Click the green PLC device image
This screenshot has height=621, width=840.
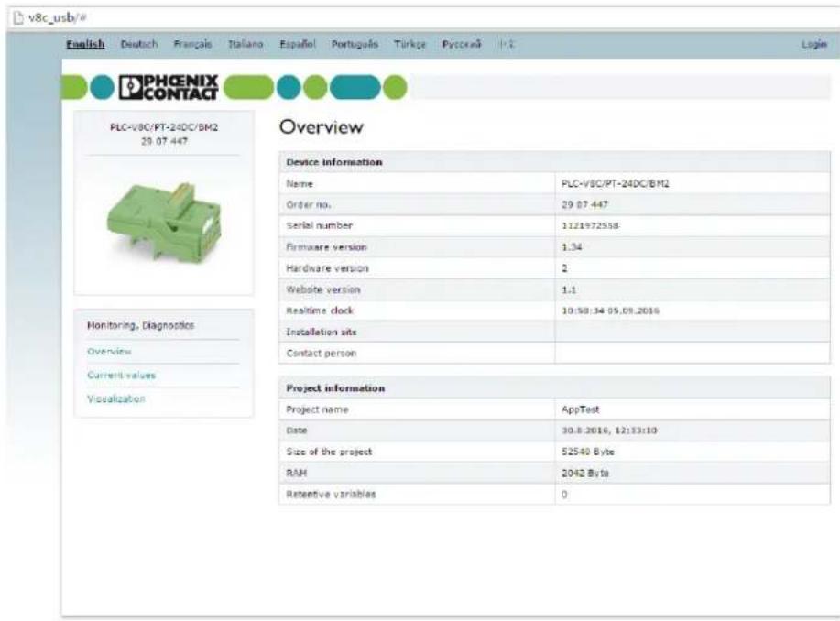(164, 222)
